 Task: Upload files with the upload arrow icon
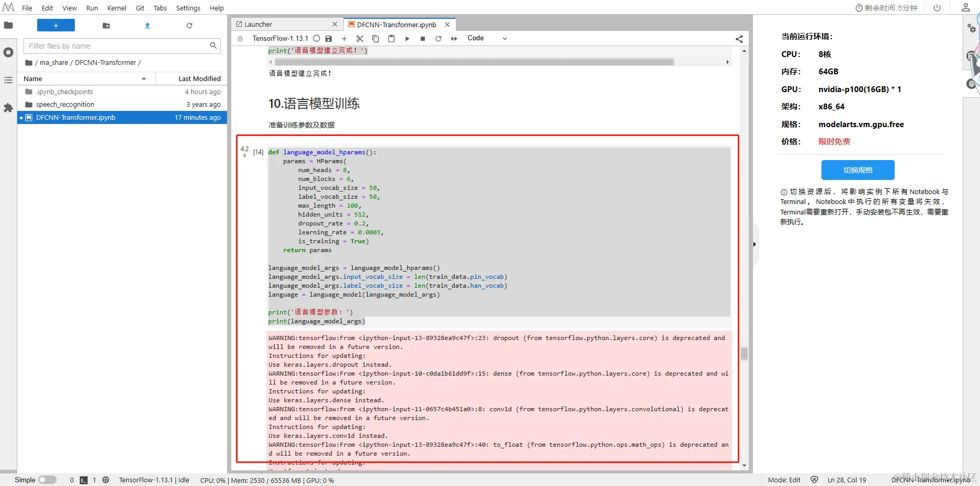(148, 25)
